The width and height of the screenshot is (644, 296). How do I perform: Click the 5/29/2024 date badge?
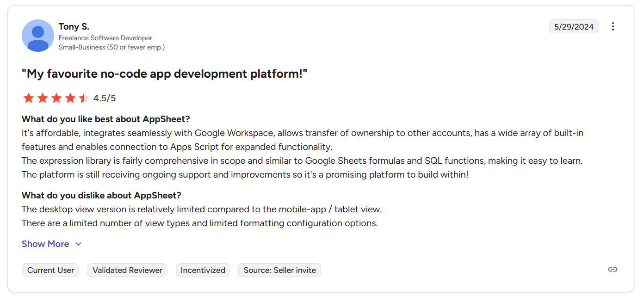coord(574,26)
